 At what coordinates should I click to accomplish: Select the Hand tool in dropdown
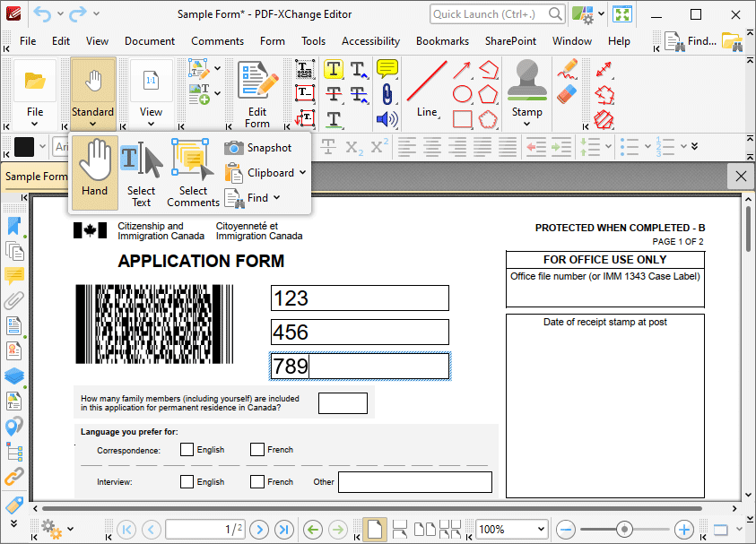pos(94,172)
